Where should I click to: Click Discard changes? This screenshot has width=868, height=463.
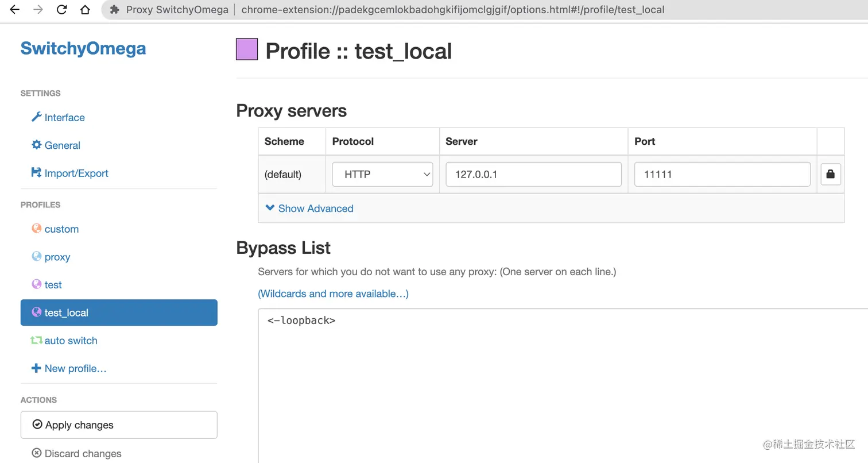[83, 453]
